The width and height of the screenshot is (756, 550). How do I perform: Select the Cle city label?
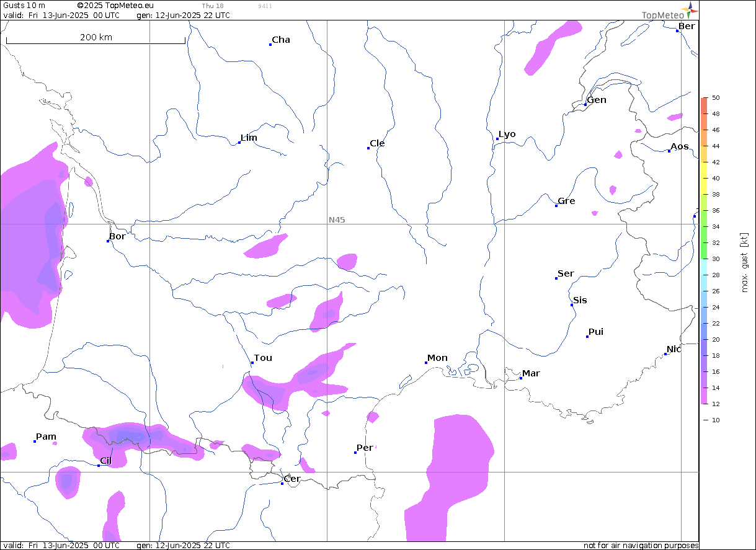[x=377, y=143]
